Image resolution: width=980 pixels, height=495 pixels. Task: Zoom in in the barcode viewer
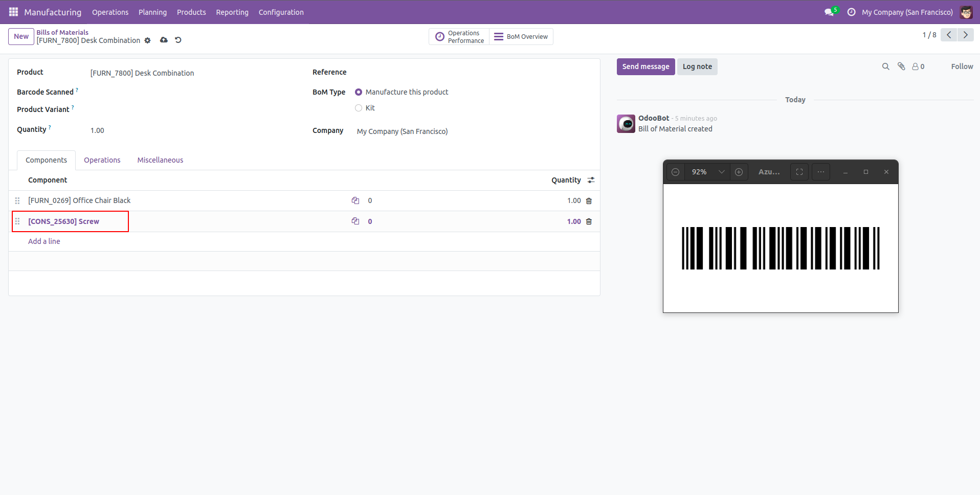coord(739,172)
